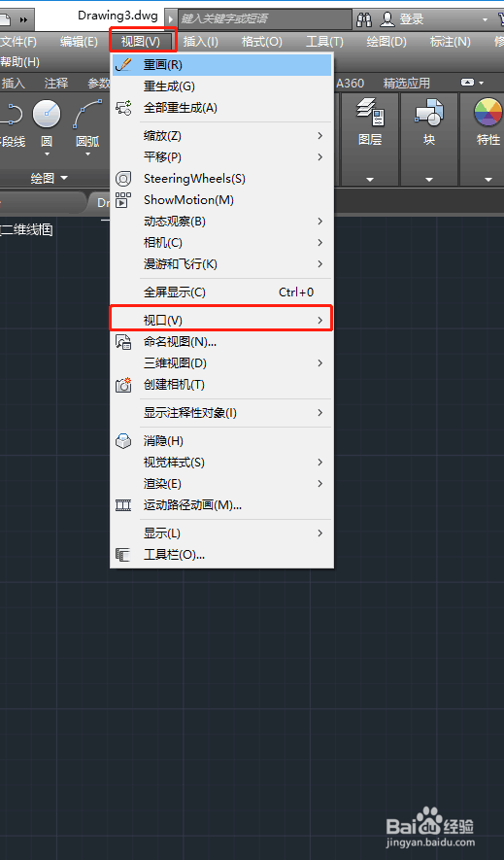Viewport: 504px width, 860px height.
Task: Expand the 块 panel arrow
Action: click(x=429, y=180)
